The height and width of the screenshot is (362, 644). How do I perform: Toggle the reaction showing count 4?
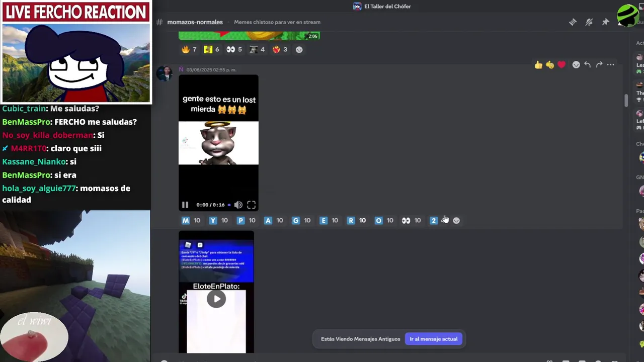257,49
